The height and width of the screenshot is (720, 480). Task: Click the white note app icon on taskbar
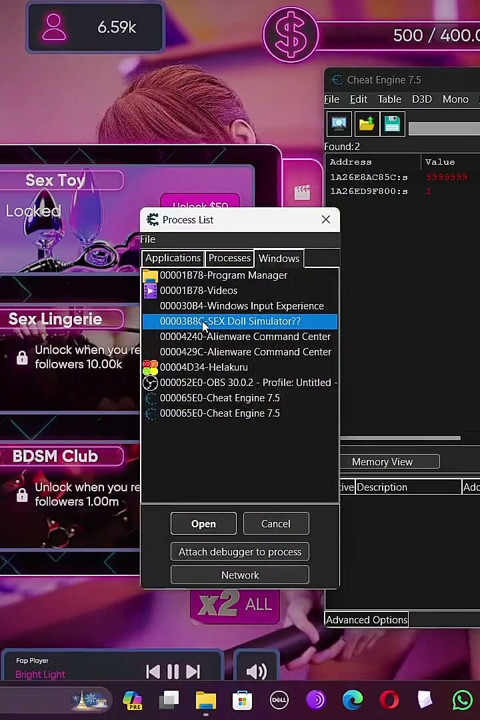[x=425, y=700]
